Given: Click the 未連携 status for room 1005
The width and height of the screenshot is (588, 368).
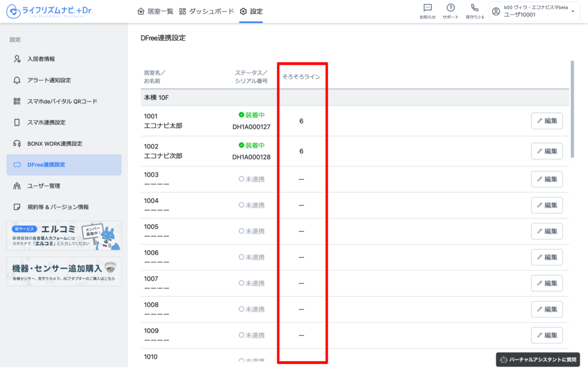Looking at the screenshot, I should 252,231.
